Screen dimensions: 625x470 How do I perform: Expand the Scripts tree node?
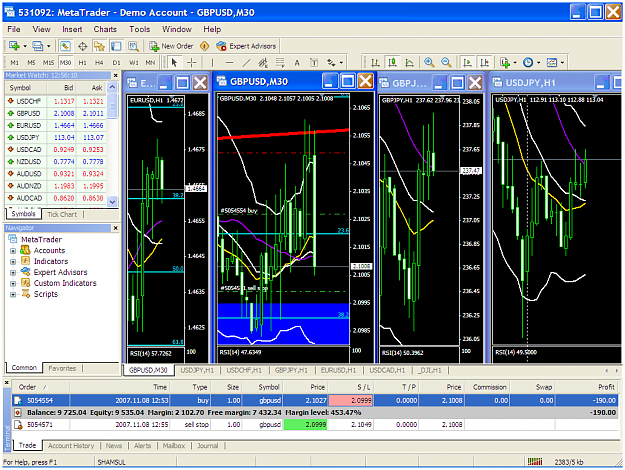point(13,295)
